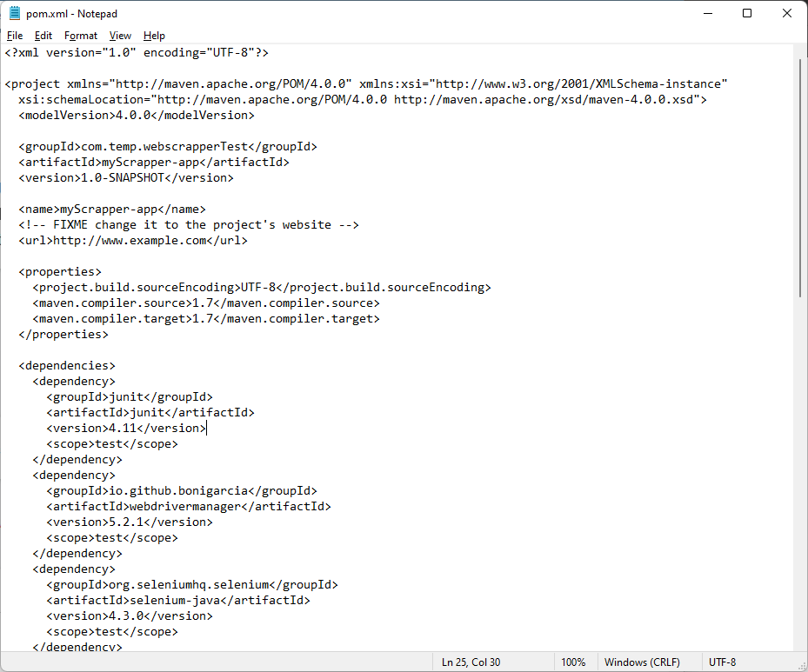Click the groupId org.seleniumhq.selenium line
Screen dimensions: 808x672
(x=192, y=585)
